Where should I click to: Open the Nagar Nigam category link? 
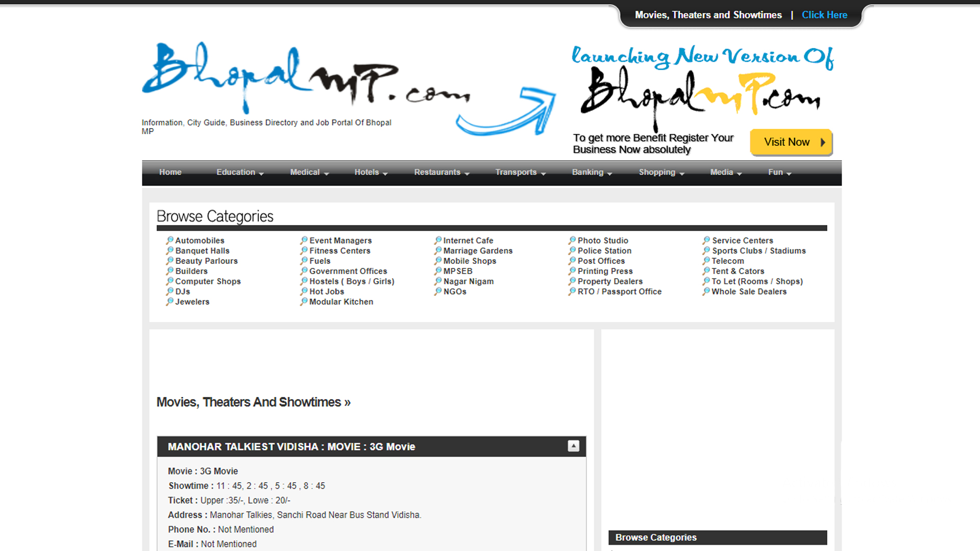468,281
